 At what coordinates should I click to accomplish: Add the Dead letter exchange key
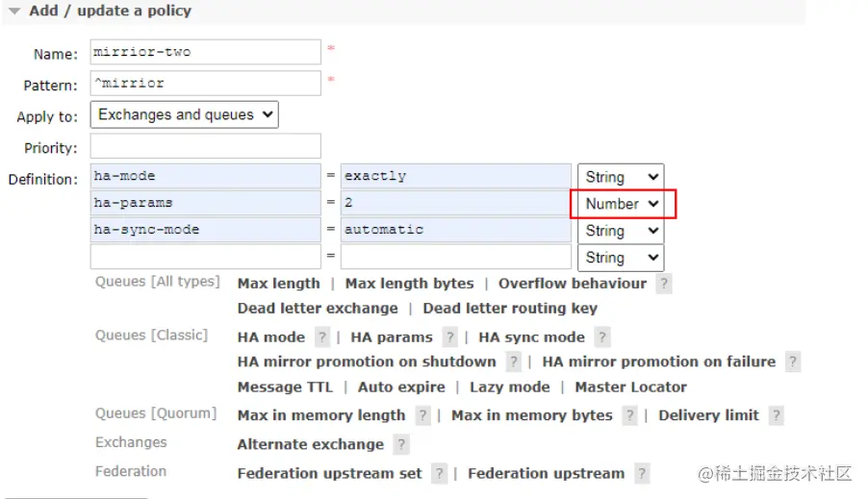pyautogui.click(x=318, y=308)
